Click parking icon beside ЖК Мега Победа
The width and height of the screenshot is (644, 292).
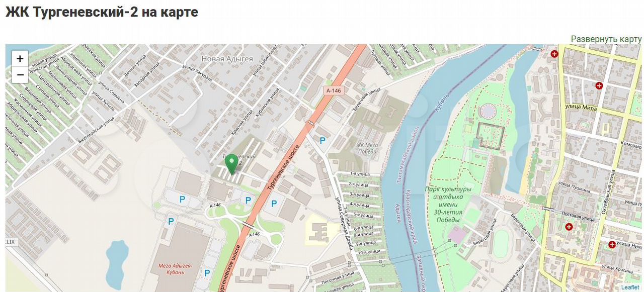pos(323,141)
